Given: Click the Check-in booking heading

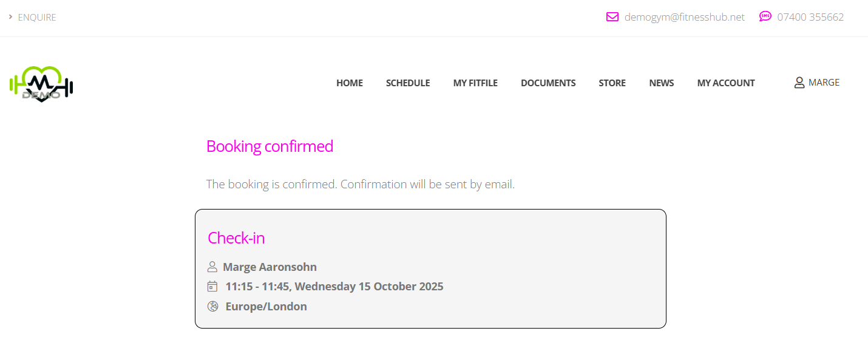Looking at the screenshot, I should (x=236, y=237).
